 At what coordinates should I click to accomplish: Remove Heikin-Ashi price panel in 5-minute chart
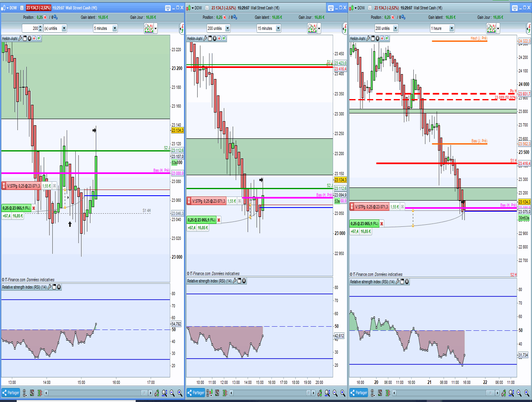pos(29,38)
